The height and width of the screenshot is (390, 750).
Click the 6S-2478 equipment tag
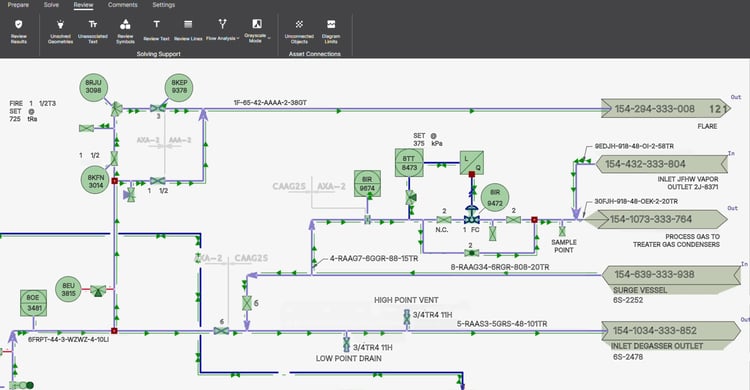pyautogui.click(x=628, y=357)
